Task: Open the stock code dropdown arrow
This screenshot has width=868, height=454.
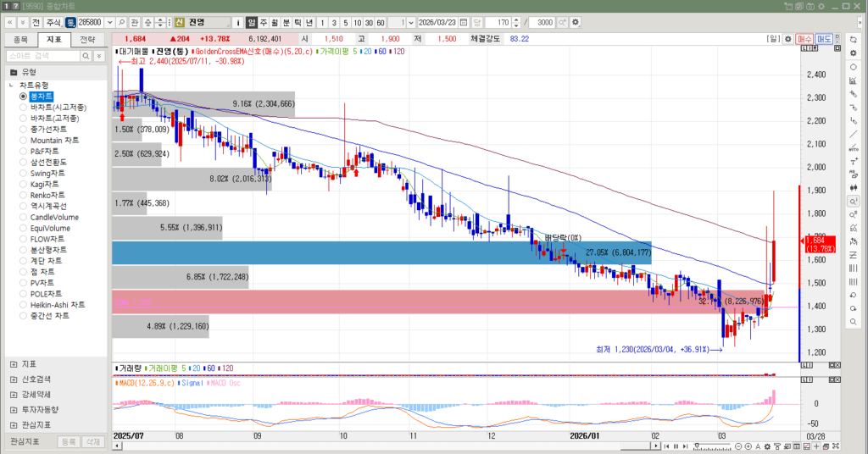Action: pyautogui.click(x=109, y=22)
